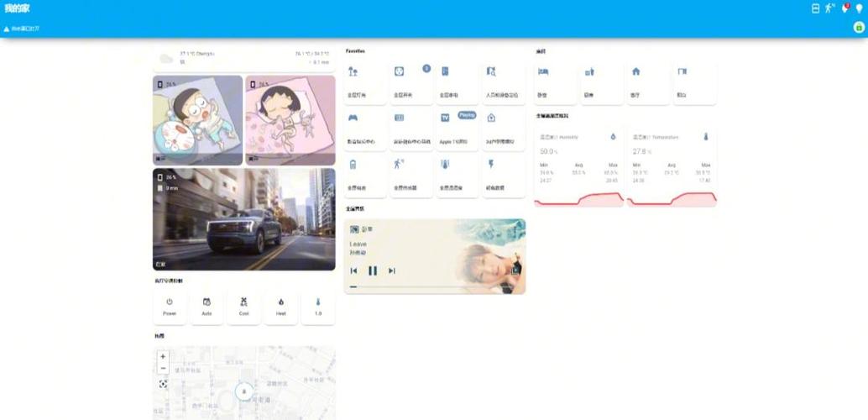868x420 pixels.
Task: Open the whole-house motion sensors card
Action: tap(412, 176)
